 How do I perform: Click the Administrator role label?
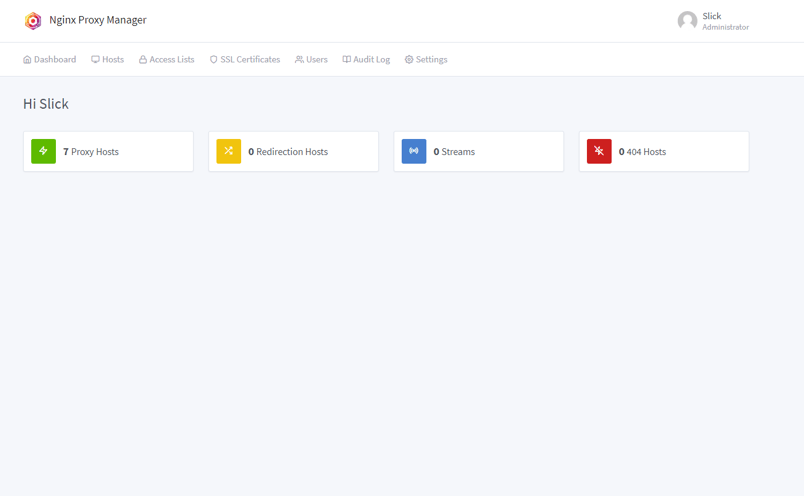click(726, 27)
